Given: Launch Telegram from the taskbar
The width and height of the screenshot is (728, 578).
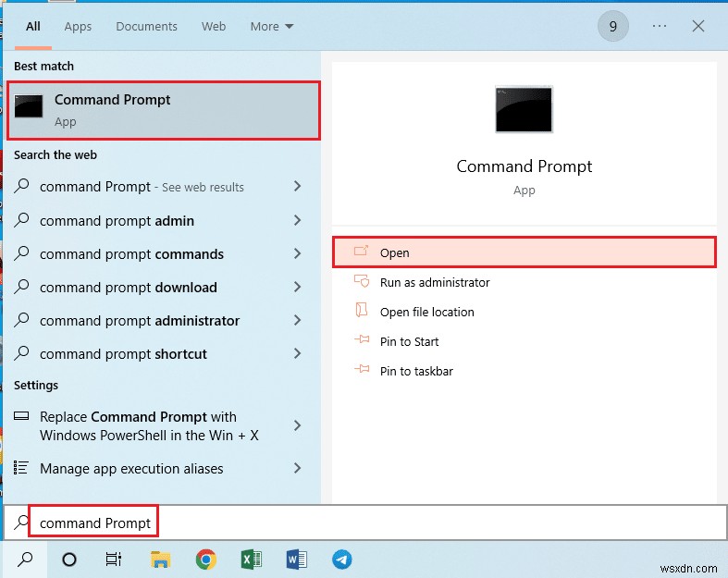Looking at the screenshot, I should [341, 560].
